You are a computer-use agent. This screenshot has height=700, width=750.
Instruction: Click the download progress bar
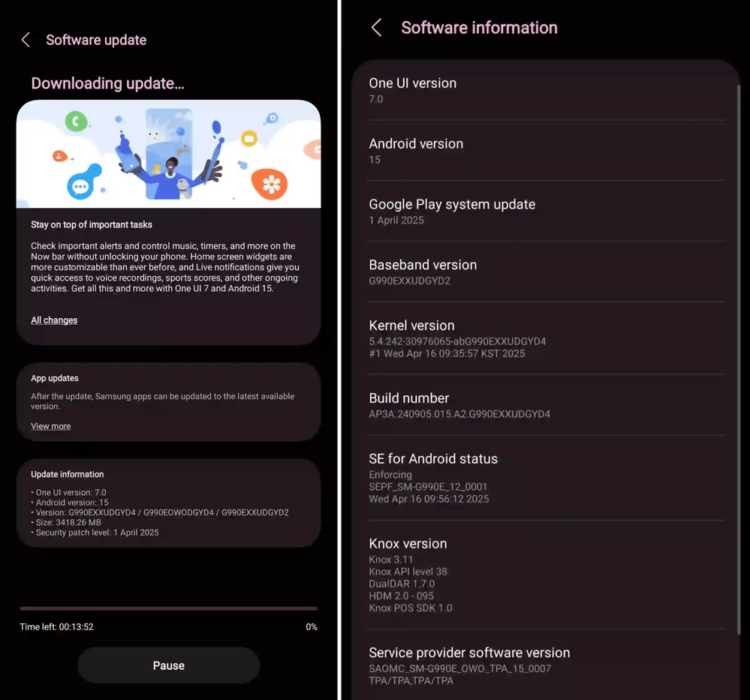[168, 608]
